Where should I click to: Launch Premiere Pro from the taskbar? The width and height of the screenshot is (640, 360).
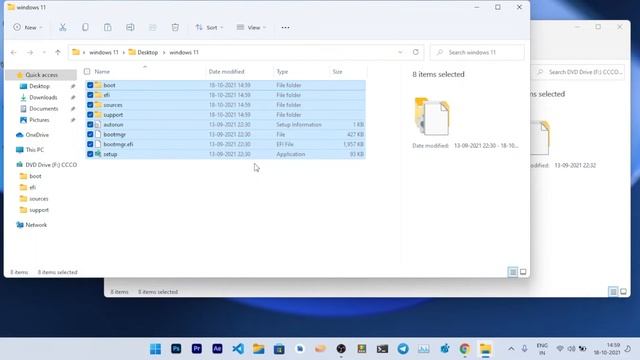(x=197, y=349)
